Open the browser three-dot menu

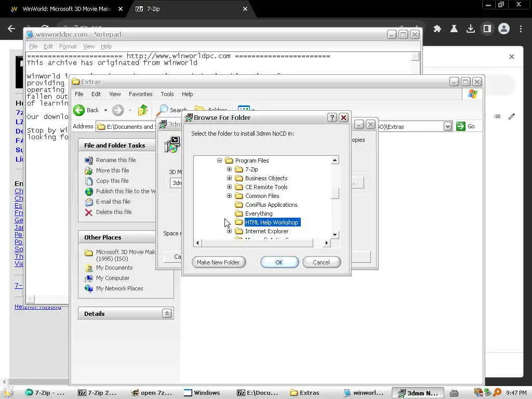(x=521, y=29)
